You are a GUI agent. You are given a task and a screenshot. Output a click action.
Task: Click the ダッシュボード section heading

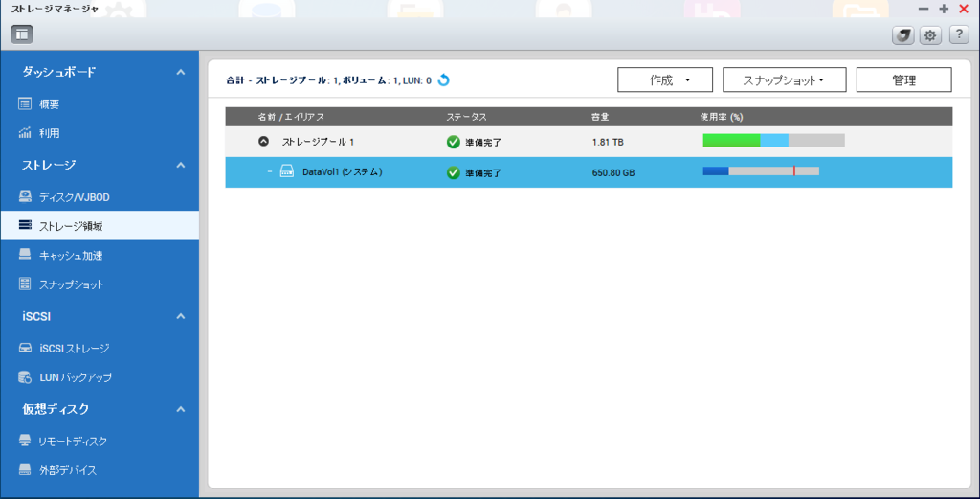click(x=59, y=72)
